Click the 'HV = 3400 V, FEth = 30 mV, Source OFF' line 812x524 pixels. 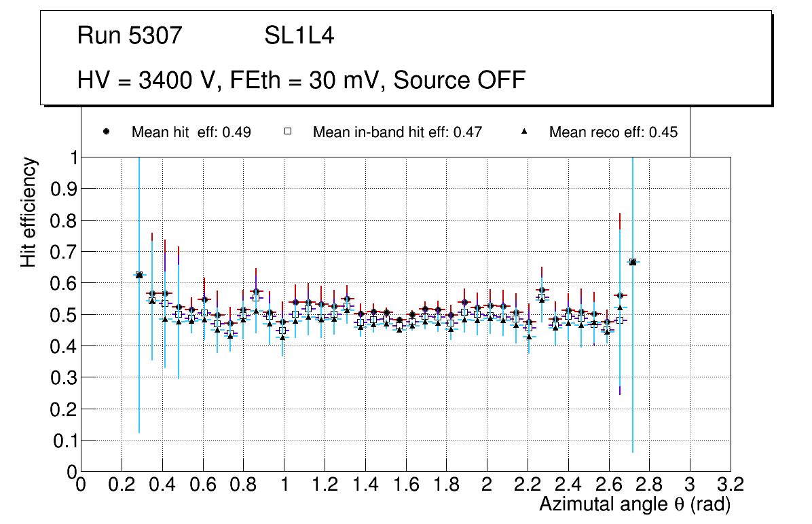pos(301,80)
